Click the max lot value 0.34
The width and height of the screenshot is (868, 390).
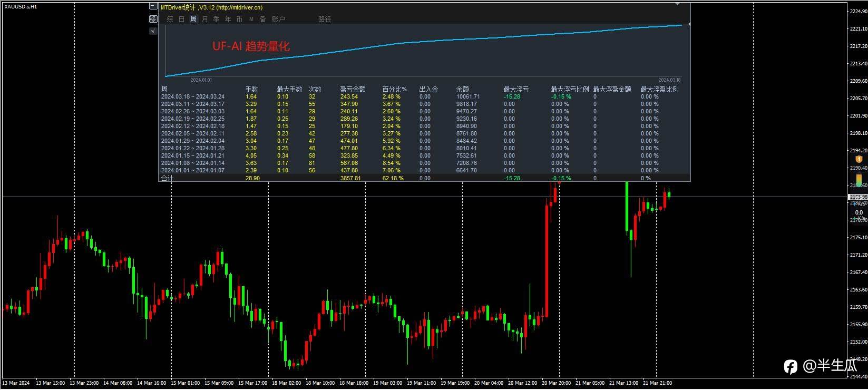[x=282, y=155]
